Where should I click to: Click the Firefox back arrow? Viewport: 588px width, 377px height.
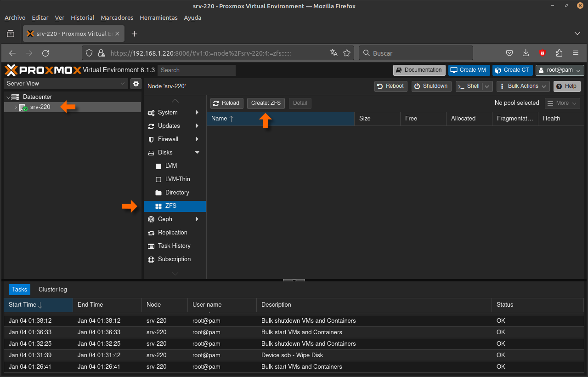[x=12, y=53]
